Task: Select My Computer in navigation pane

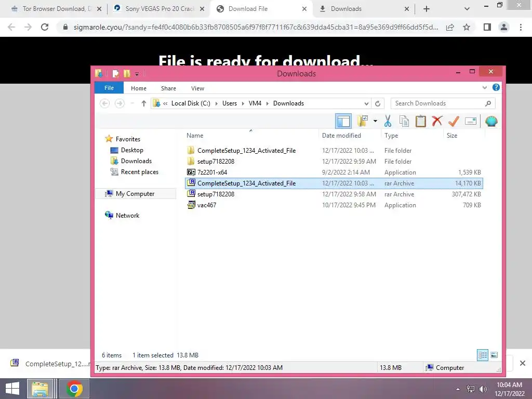Action: [x=135, y=193]
